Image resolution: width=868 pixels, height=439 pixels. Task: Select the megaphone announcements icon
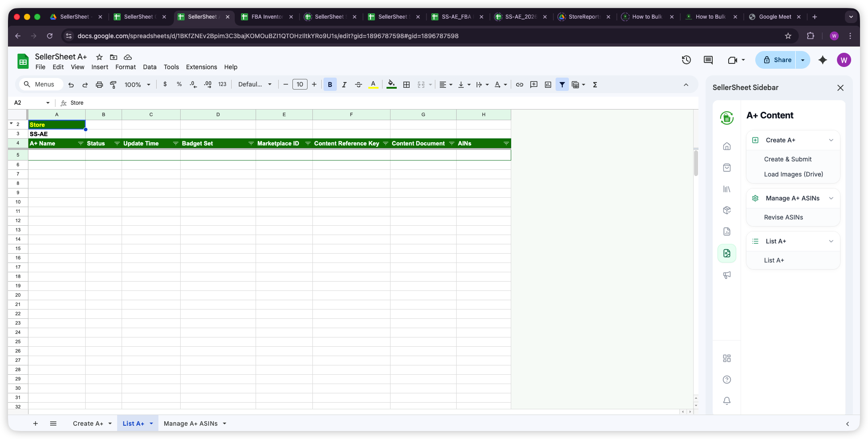pyautogui.click(x=727, y=275)
